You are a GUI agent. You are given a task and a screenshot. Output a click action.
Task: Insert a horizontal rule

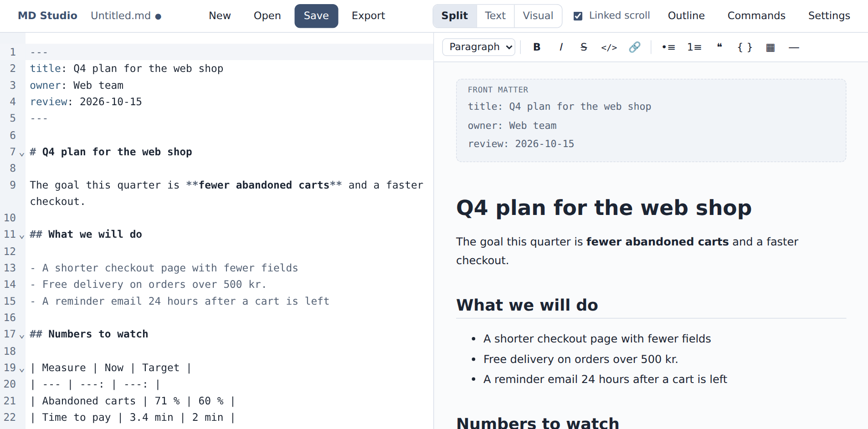(x=794, y=47)
